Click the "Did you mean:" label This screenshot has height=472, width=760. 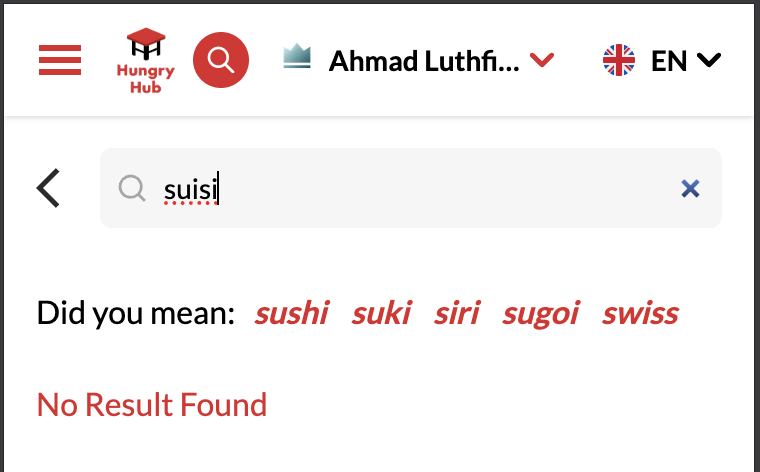point(135,313)
